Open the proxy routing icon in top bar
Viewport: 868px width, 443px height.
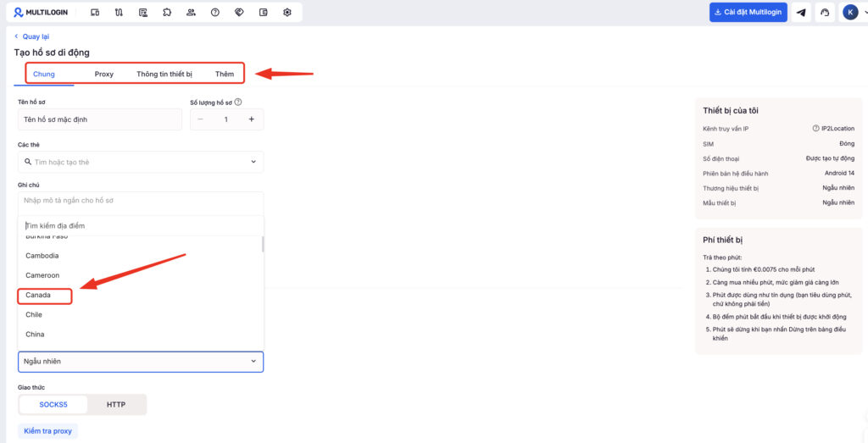[x=119, y=12]
